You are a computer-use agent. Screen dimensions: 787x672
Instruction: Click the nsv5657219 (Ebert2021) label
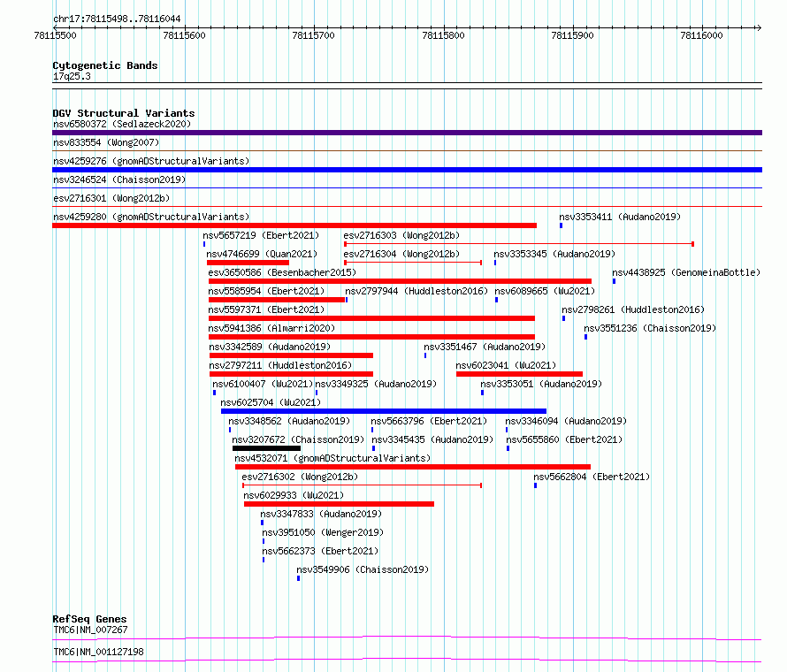click(261, 235)
